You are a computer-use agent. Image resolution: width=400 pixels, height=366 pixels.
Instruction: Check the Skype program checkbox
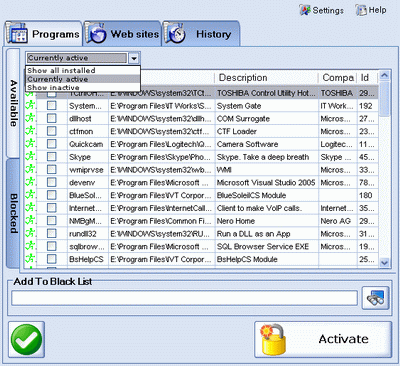point(52,157)
